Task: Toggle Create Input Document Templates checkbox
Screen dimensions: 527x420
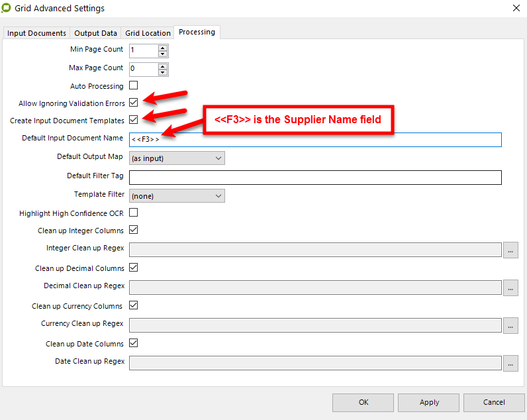Action: pos(134,120)
